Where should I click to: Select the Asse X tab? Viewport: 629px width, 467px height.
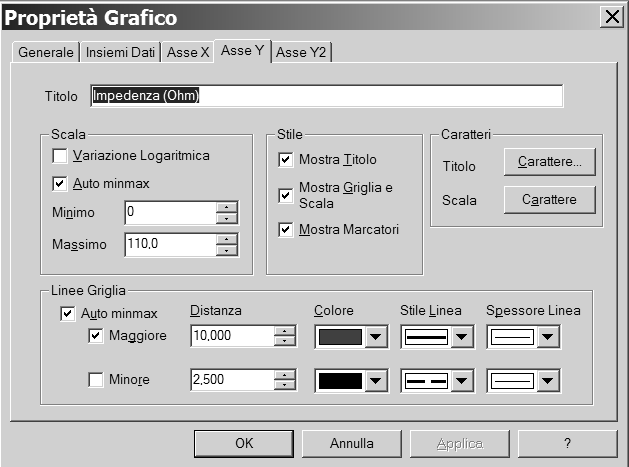pyautogui.click(x=188, y=52)
